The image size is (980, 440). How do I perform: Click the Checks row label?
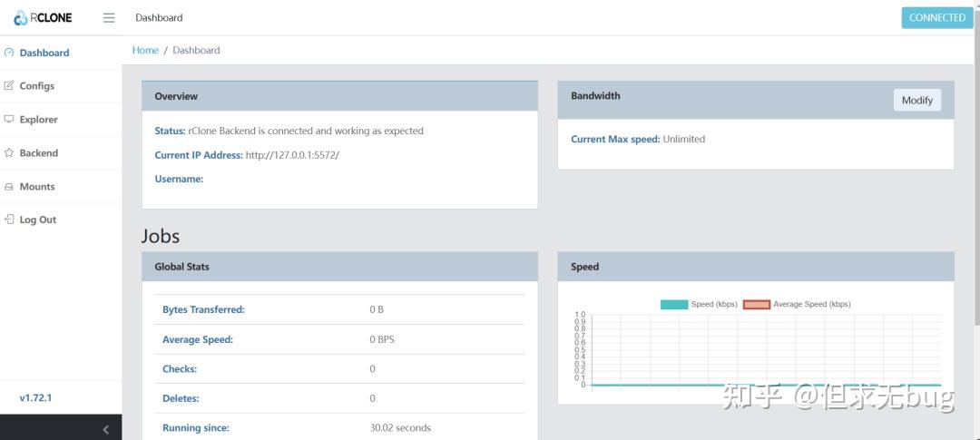pos(180,368)
